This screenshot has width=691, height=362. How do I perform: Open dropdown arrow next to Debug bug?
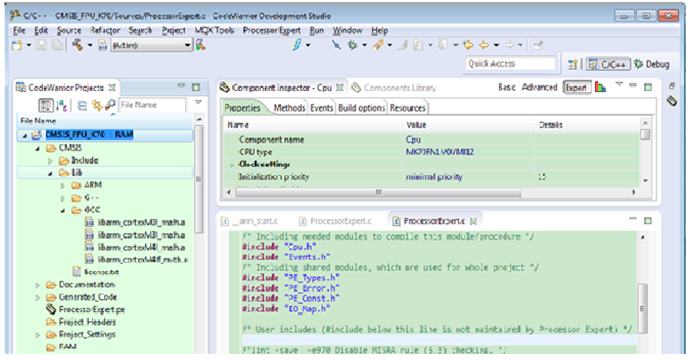click(364, 45)
